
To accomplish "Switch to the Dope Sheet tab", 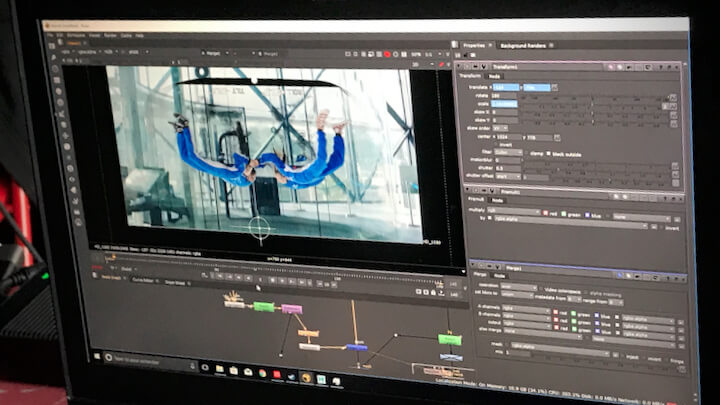I will (175, 283).
